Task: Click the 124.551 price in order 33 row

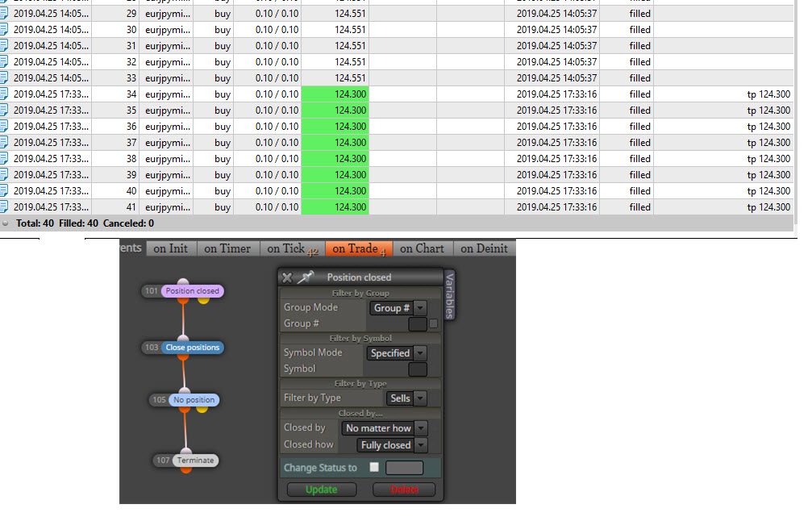Action: point(350,78)
